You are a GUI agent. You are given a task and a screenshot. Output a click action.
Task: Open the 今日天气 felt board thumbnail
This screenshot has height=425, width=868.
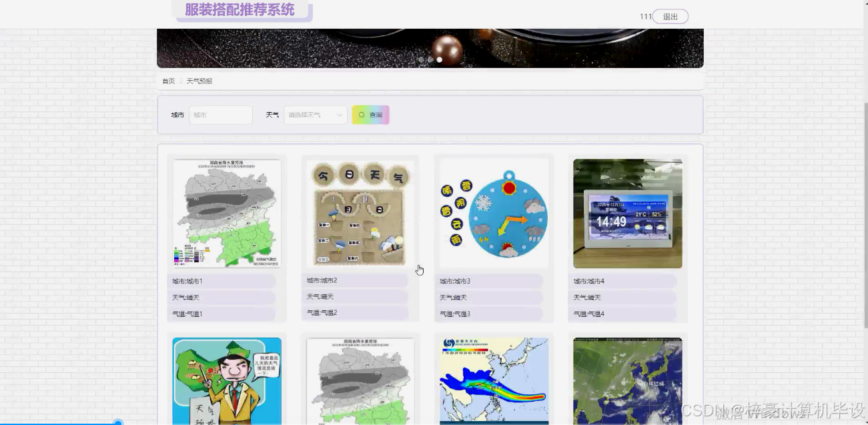tap(360, 213)
